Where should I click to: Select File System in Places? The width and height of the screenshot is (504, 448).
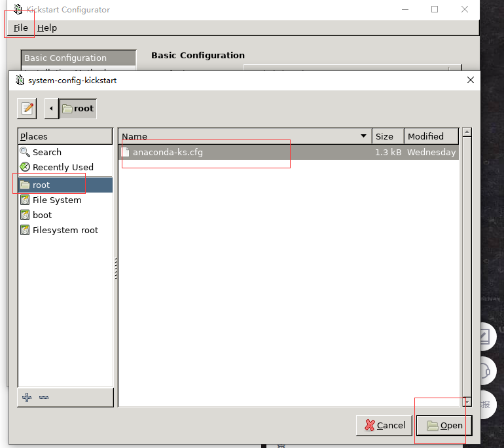click(65, 200)
